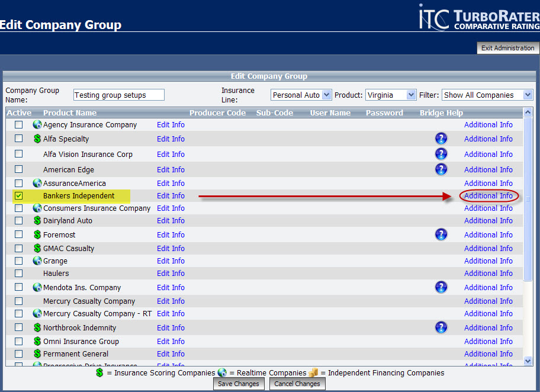This screenshot has height=392, width=540.
Task: Open Edit Info for Agency Insurance Company
Action: [x=171, y=125]
